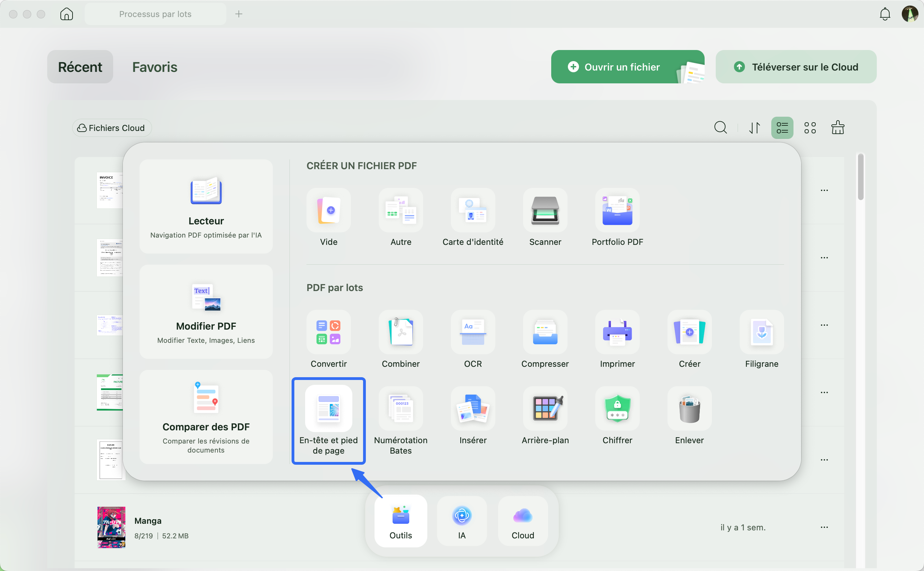Image resolution: width=924 pixels, height=571 pixels.
Task: Click the Outils button in bottom dock
Action: (x=401, y=521)
